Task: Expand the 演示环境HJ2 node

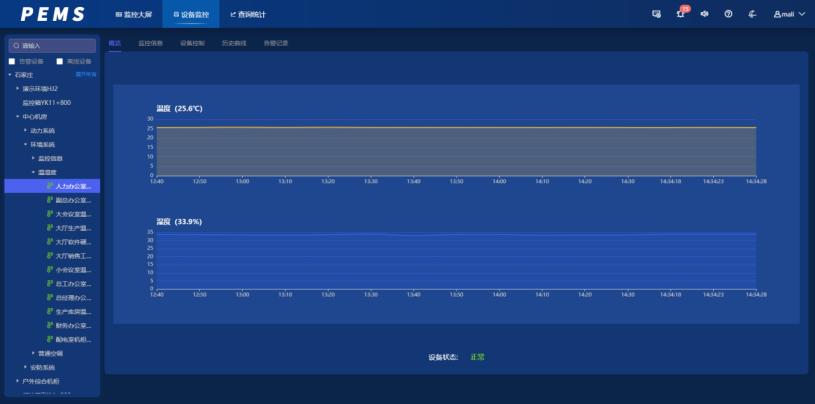Action: 18,88
